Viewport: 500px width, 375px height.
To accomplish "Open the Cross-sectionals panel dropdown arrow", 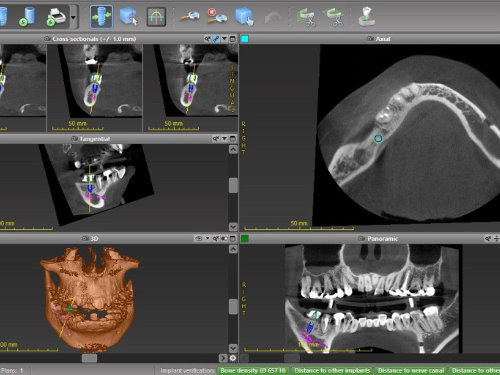I will (x=224, y=39).
